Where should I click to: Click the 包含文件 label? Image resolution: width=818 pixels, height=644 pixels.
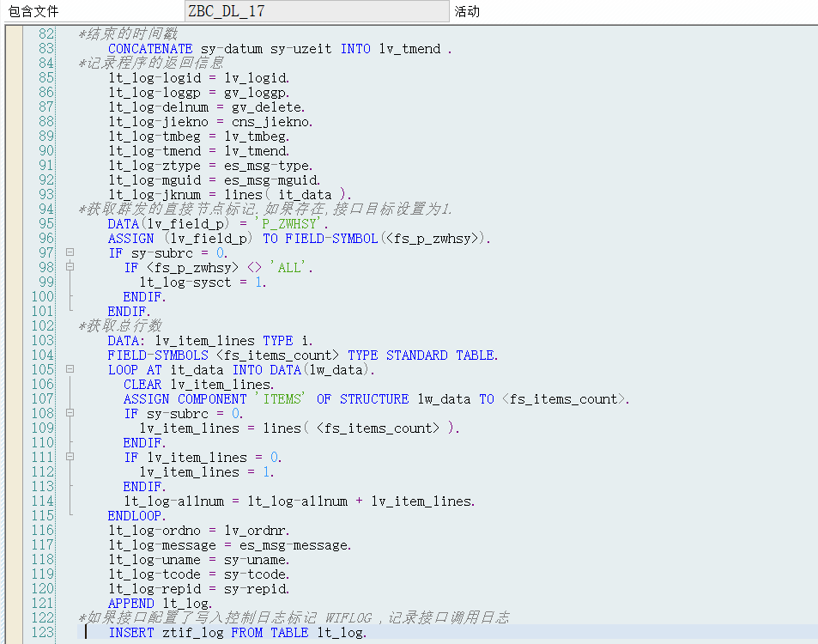pos(33,11)
